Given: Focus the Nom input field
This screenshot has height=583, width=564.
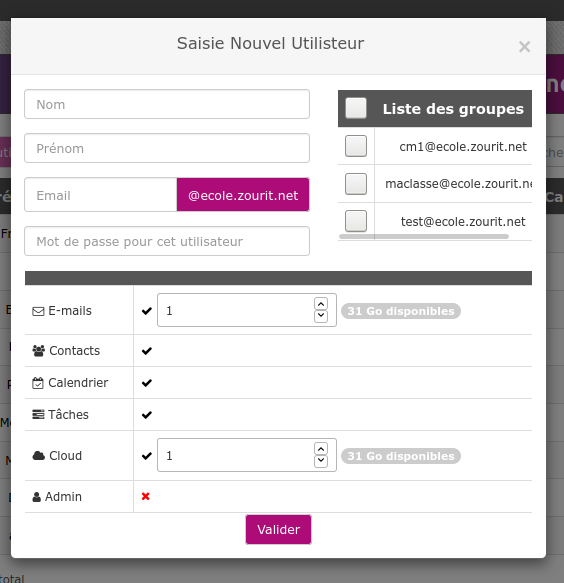Looking at the screenshot, I should tap(167, 104).
